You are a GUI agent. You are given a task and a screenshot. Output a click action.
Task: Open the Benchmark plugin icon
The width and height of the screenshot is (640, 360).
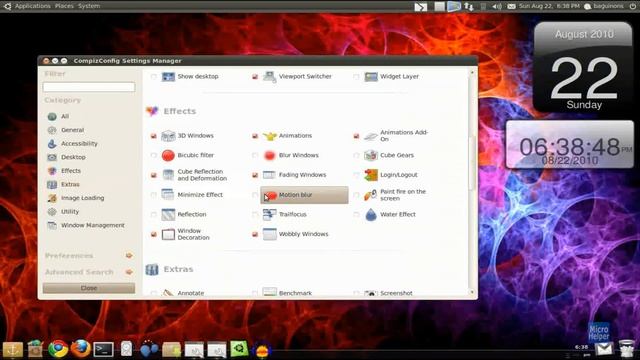point(269,292)
